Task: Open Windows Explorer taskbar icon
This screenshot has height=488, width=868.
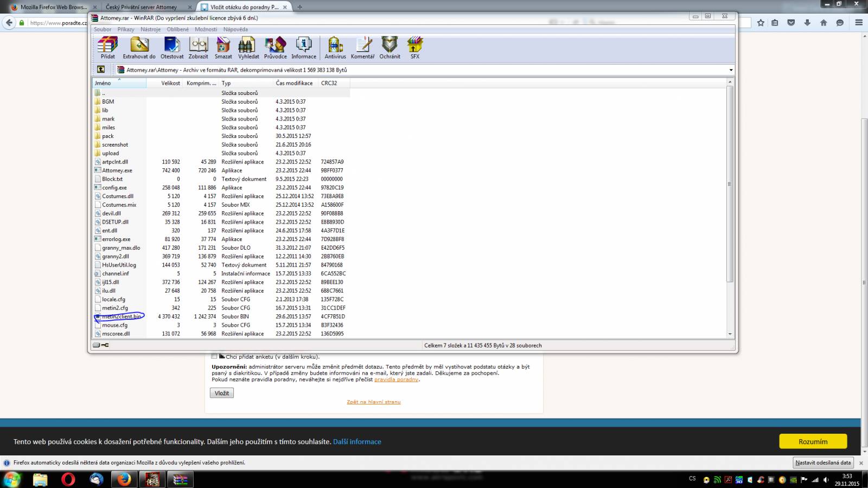Action: [x=40, y=479]
